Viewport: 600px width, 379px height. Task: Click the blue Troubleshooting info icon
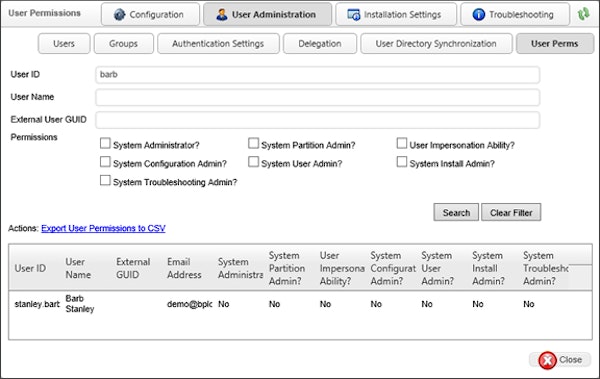point(479,15)
